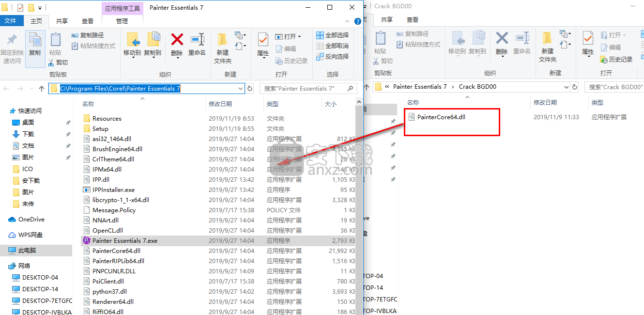
Task: Sort by the Type column in front window
Action: [273, 104]
